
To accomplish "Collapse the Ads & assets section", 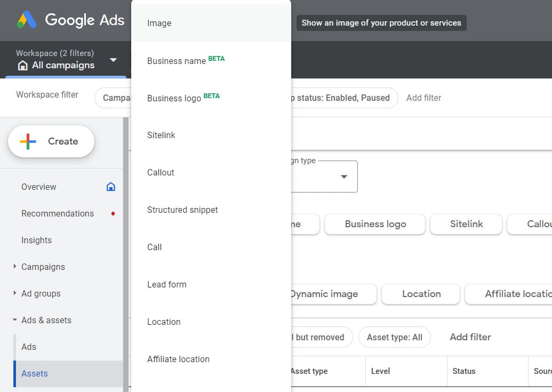I will [x=15, y=320].
